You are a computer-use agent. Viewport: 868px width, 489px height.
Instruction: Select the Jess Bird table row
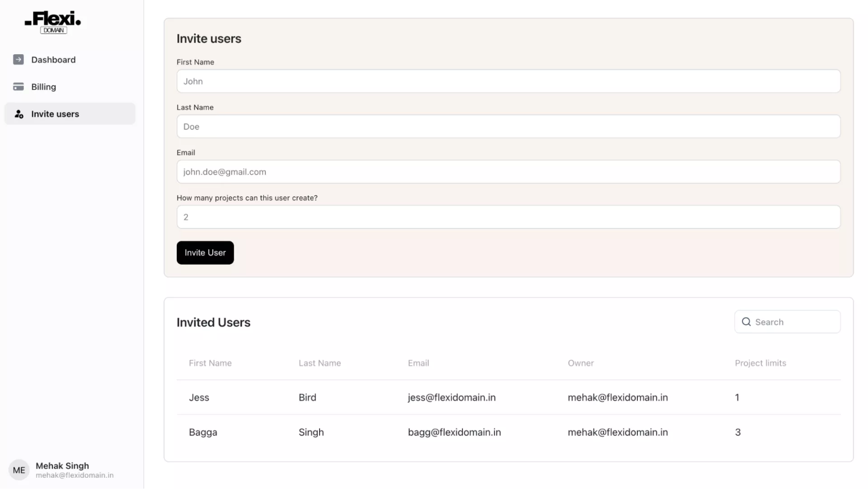coord(508,398)
